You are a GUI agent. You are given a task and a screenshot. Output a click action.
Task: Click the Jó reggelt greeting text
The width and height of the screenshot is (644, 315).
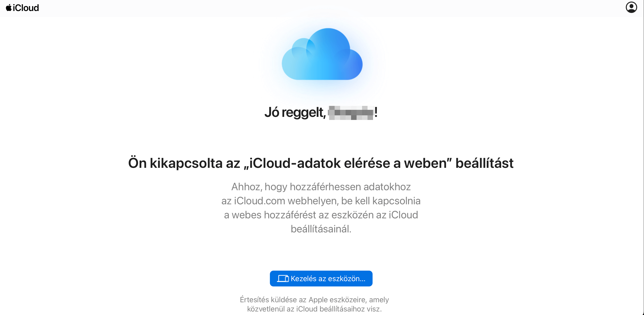[295, 112]
